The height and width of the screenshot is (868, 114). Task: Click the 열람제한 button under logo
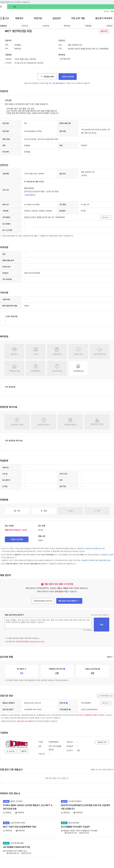click(x=23, y=751)
